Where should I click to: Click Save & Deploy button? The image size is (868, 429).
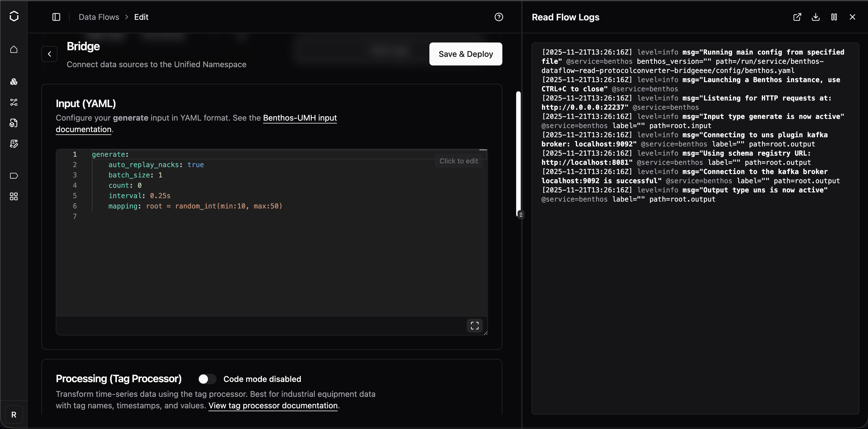click(465, 54)
